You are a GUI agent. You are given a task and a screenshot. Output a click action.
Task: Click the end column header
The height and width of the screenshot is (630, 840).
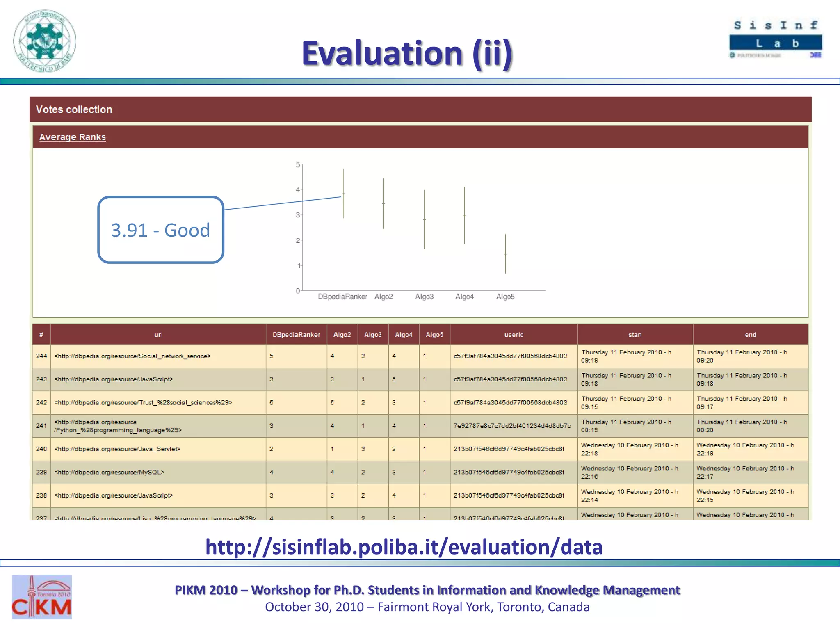coord(750,335)
